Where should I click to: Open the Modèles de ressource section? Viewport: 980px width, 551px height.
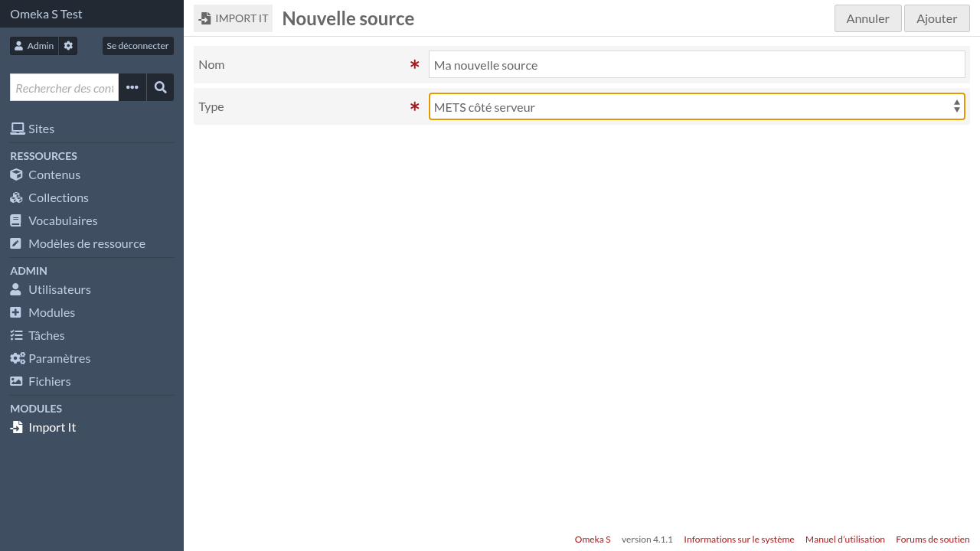click(87, 243)
